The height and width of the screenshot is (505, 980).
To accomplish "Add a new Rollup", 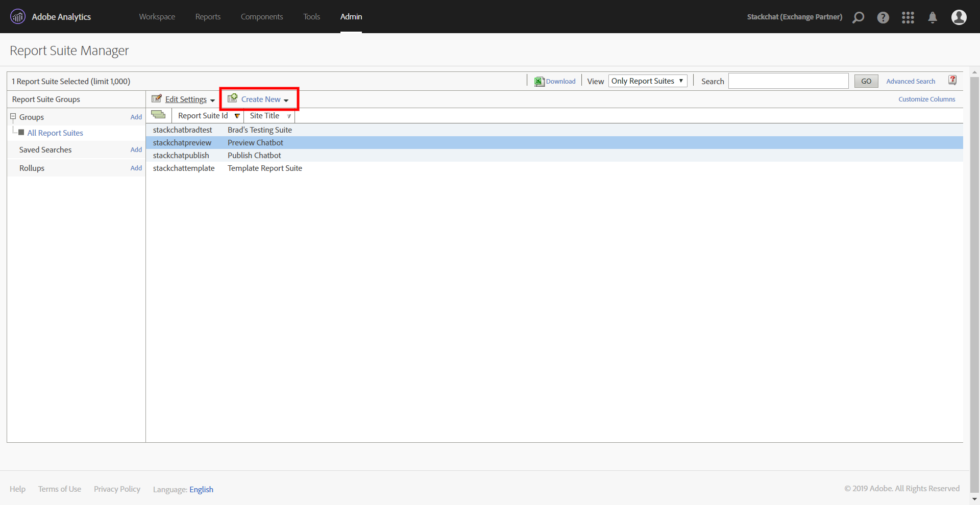I will (x=136, y=168).
